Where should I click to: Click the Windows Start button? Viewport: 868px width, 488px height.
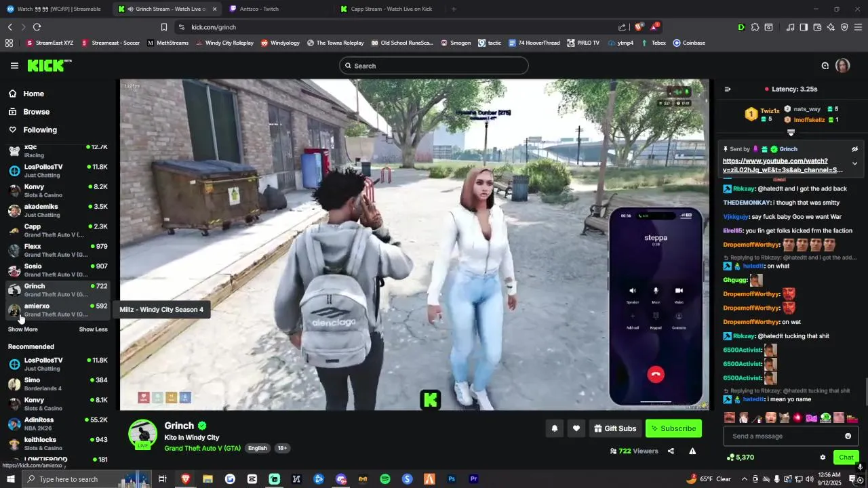(x=10, y=479)
